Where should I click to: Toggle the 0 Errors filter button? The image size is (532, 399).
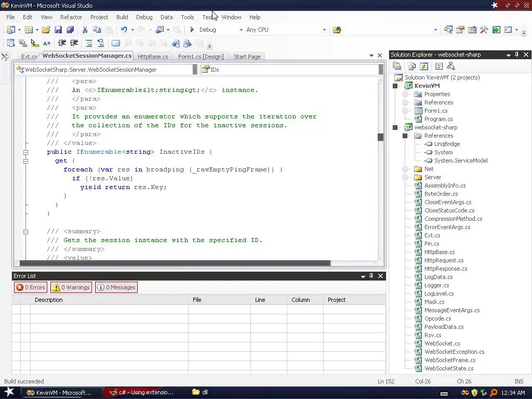point(31,287)
